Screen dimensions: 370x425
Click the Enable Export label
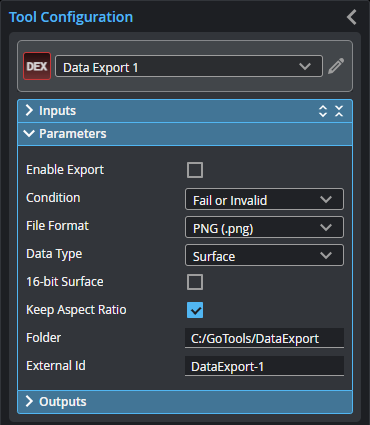coord(65,170)
